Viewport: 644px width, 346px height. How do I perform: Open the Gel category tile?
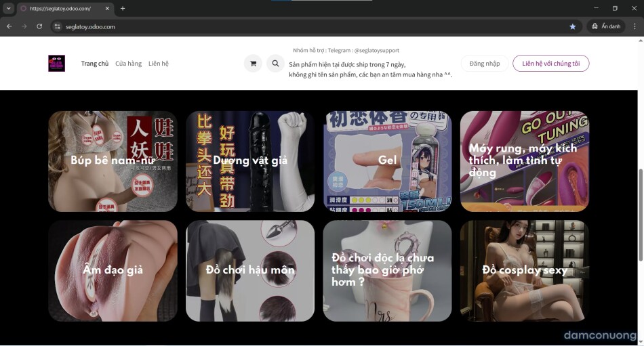(x=387, y=161)
